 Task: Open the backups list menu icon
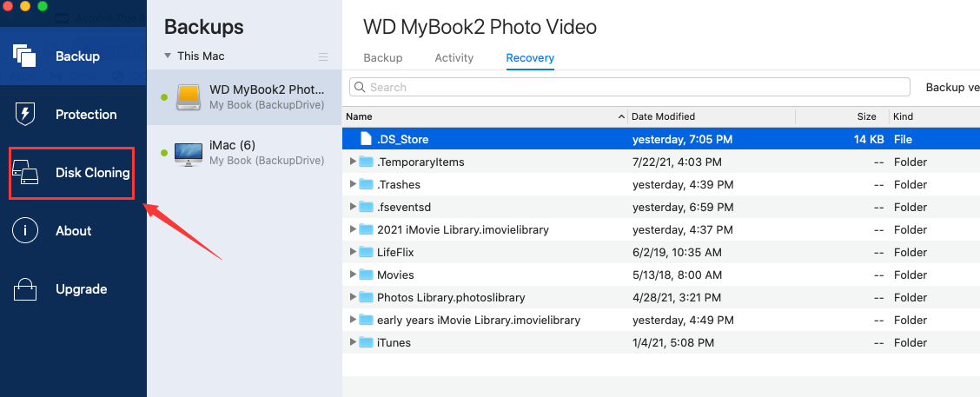tap(323, 56)
